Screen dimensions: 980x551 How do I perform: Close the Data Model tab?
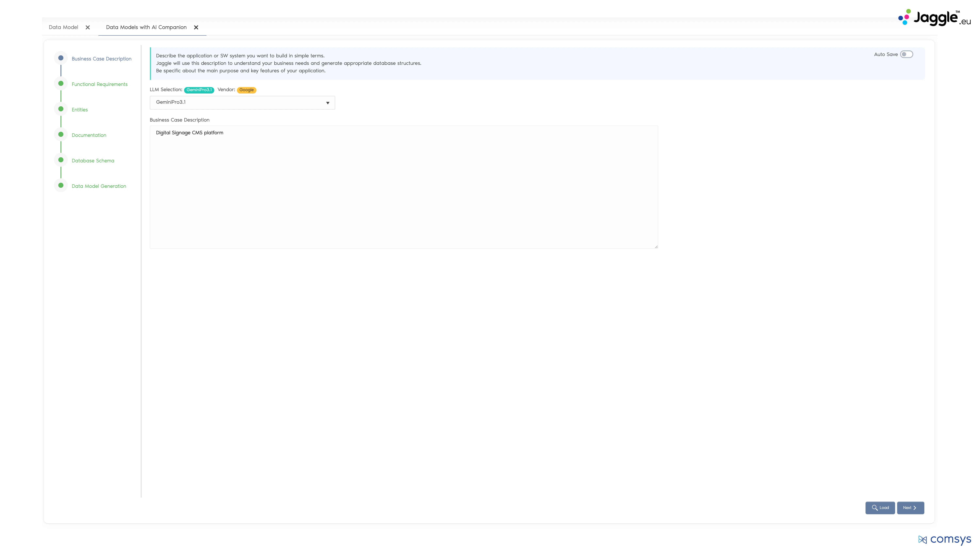tap(88, 27)
